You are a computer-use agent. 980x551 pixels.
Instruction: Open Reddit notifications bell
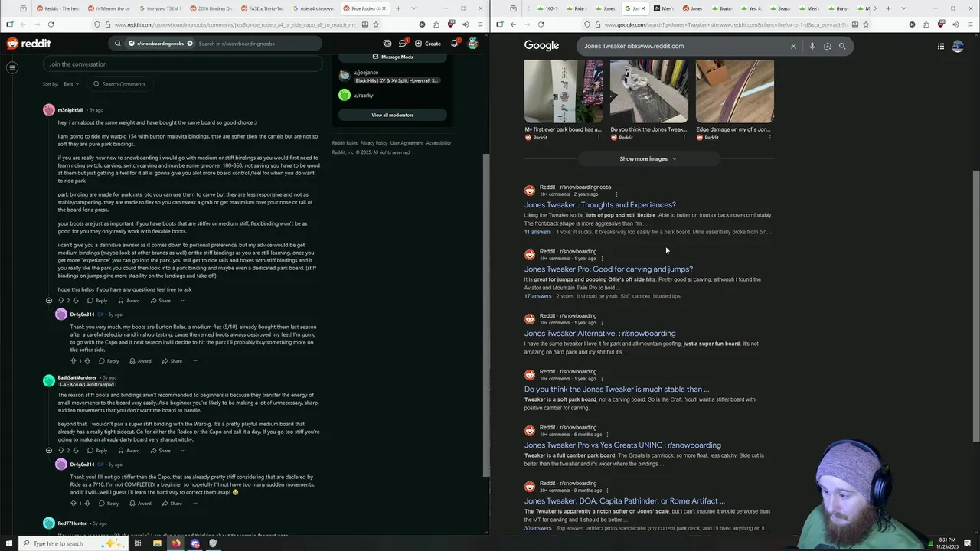pyautogui.click(x=454, y=44)
